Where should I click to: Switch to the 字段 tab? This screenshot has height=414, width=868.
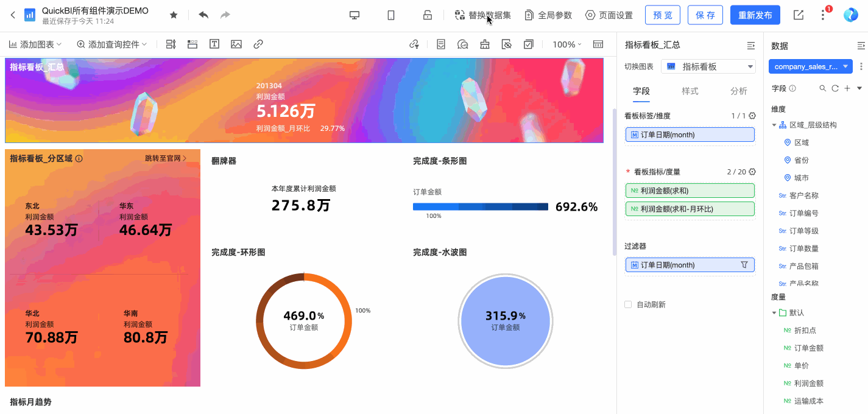[641, 91]
